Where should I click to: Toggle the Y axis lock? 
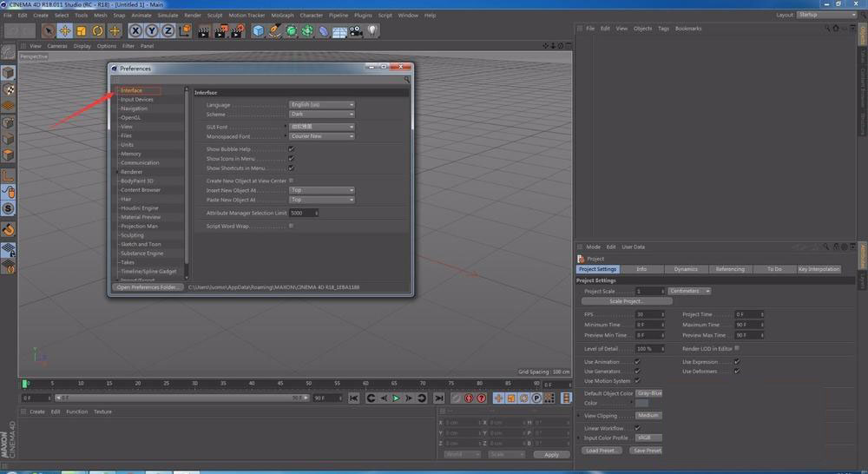[152, 31]
